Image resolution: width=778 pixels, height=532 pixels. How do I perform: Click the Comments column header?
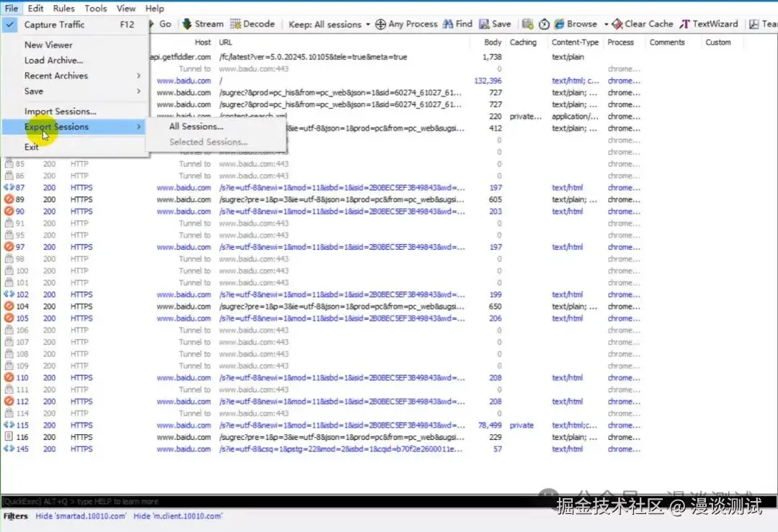(x=667, y=42)
